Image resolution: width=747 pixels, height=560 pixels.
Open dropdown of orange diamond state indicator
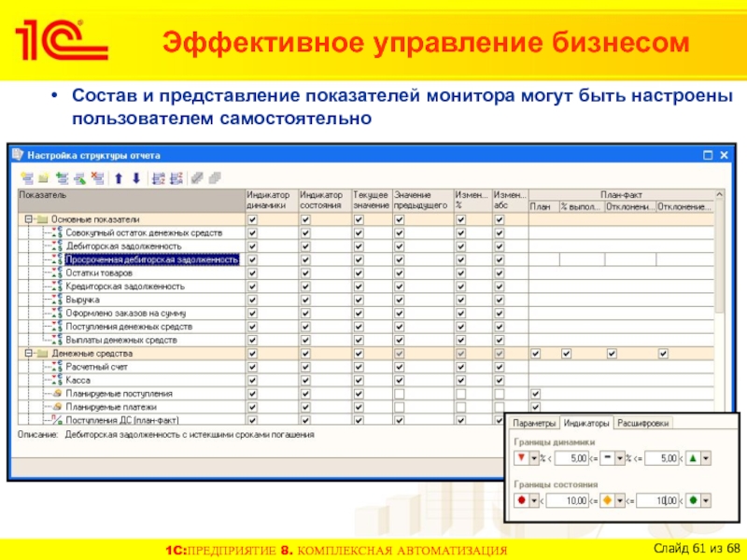[x=620, y=501]
